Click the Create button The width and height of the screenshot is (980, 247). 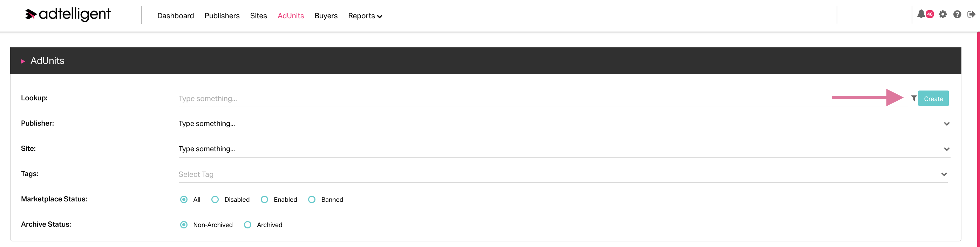click(933, 99)
